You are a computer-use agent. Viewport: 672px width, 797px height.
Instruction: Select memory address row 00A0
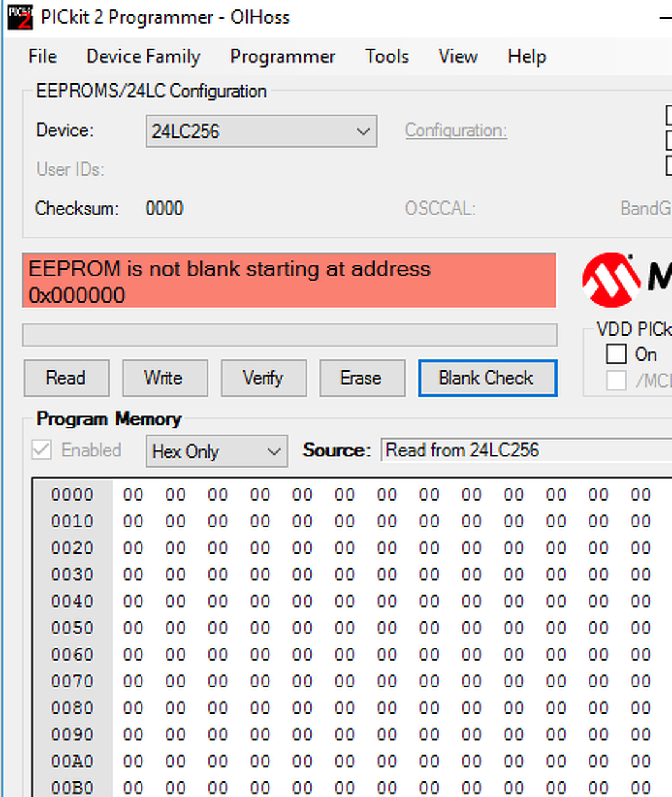(x=72, y=762)
